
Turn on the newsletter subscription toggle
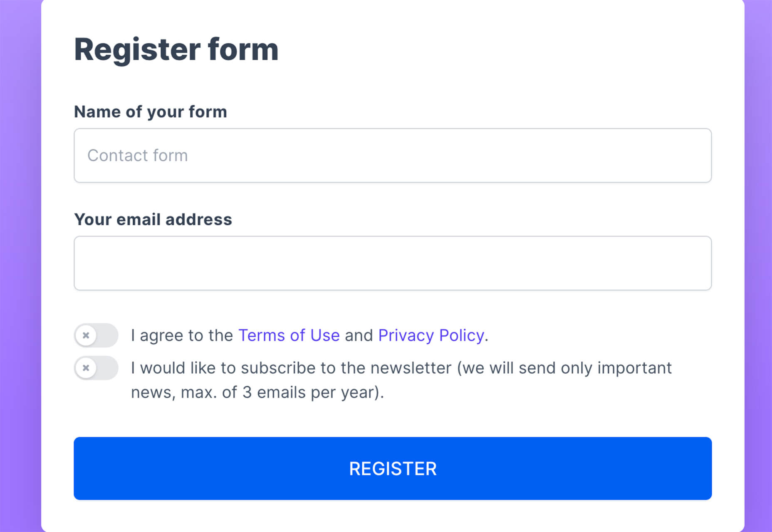96,368
